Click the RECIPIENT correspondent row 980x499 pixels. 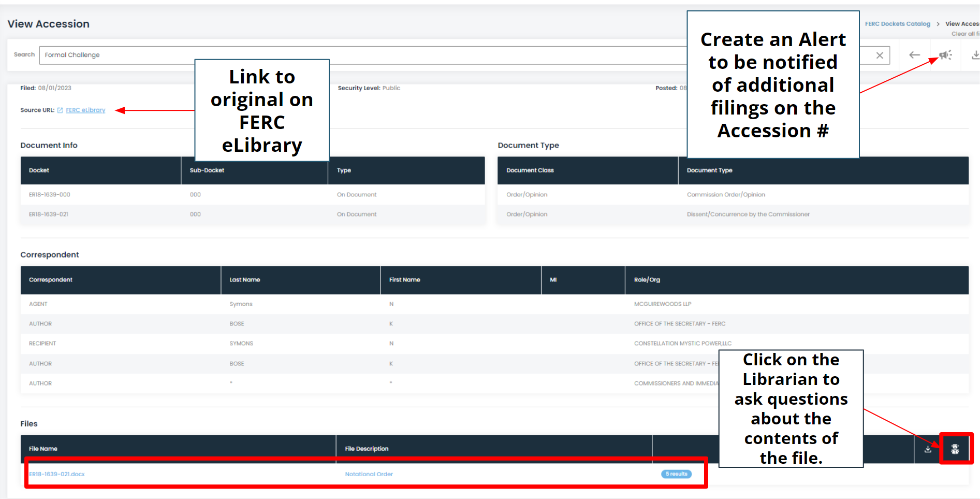click(x=494, y=344)
